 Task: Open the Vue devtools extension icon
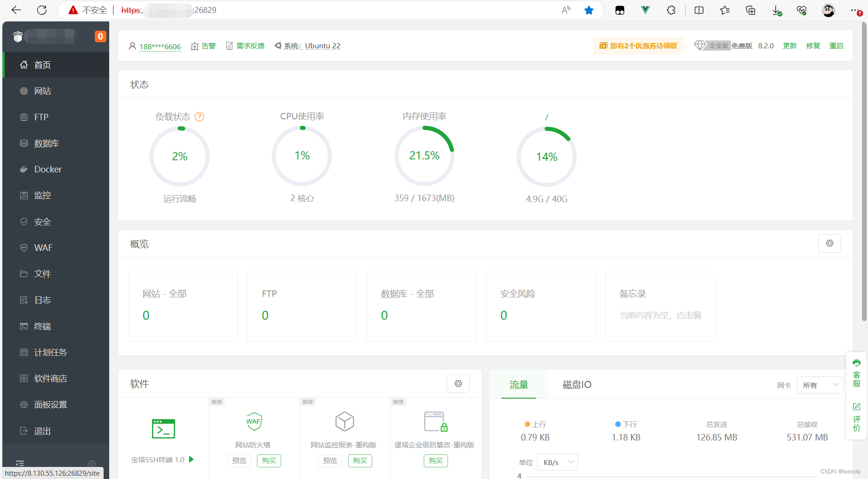tap(645, 10)
